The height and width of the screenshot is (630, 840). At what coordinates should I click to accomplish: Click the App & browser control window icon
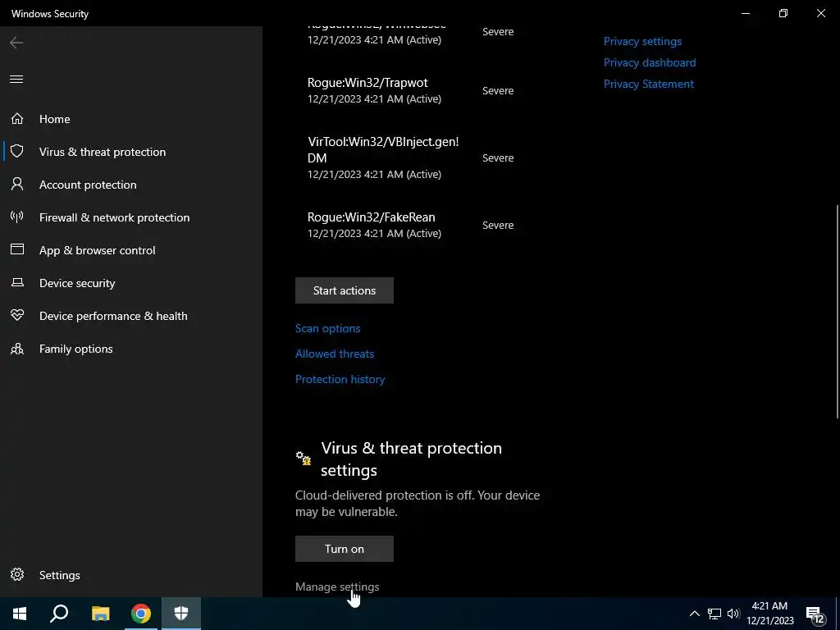[17, 249]
